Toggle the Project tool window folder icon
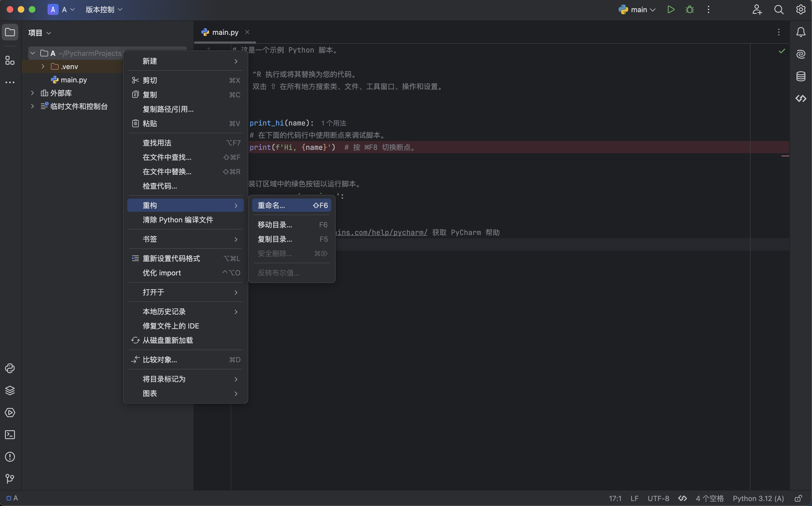 (x=10, y=32)
